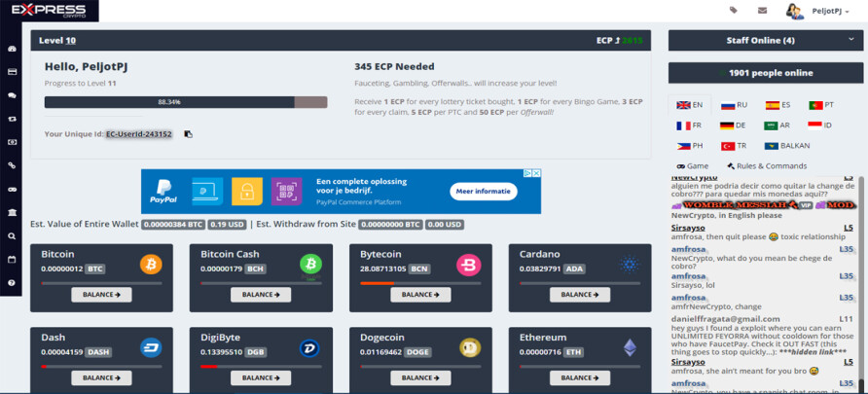Click the 0.00000384 BTC wallet value badge
This screenshot has height=394, width=868.
[x=173, y=225]
